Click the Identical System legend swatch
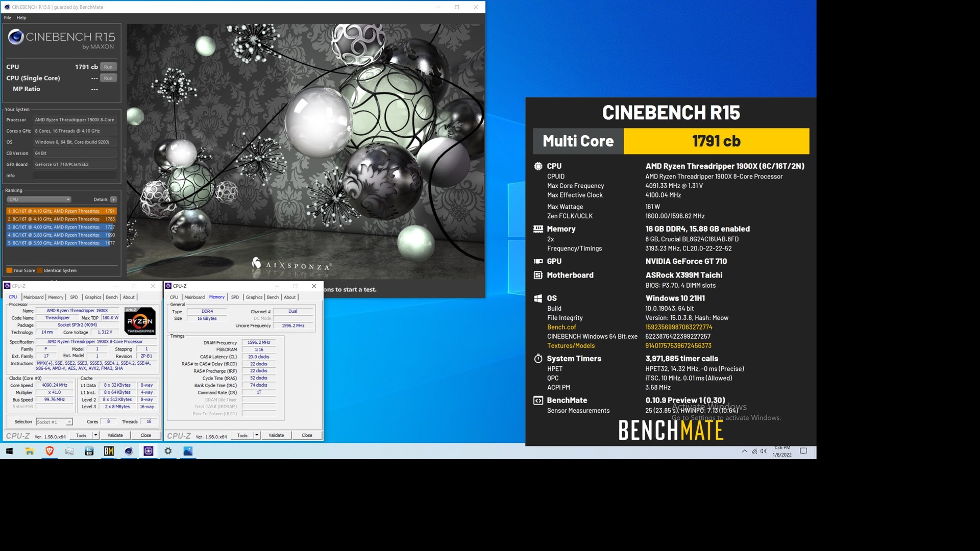980x551 pixels. (40, 270)
